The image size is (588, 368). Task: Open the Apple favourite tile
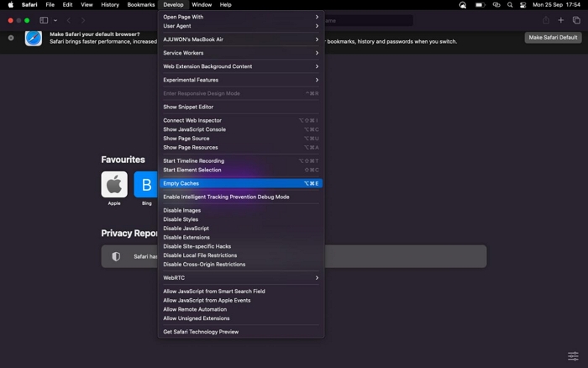pyautogui.click(x=114, y=184)
